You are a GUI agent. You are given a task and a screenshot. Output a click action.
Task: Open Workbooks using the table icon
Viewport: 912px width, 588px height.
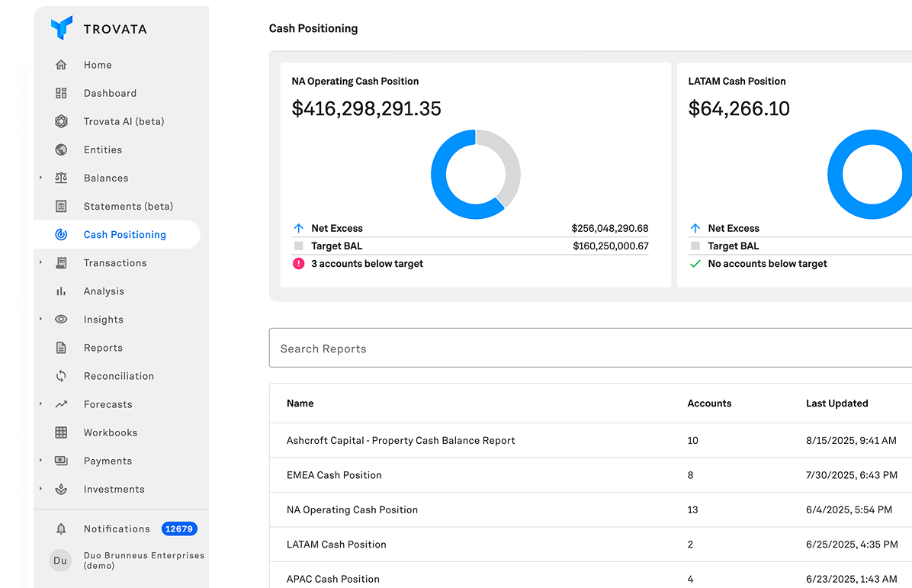pyautogui.click(x=61, y=433)
